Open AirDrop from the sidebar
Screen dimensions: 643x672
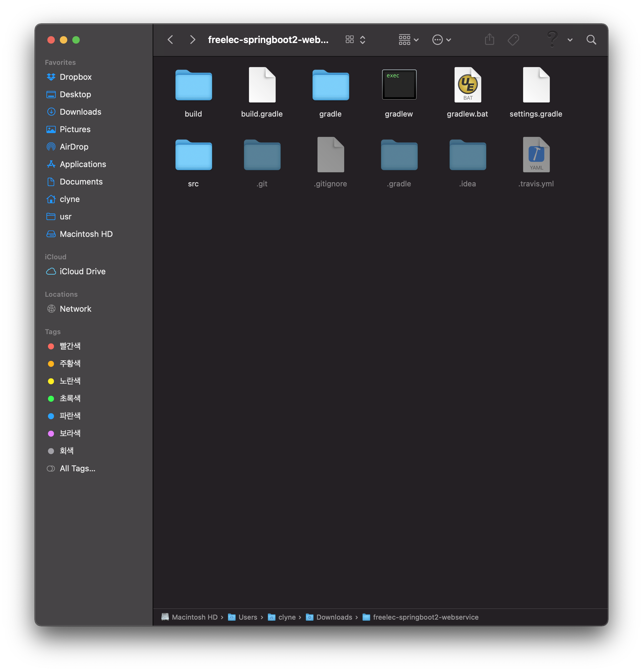coord(74,147)
